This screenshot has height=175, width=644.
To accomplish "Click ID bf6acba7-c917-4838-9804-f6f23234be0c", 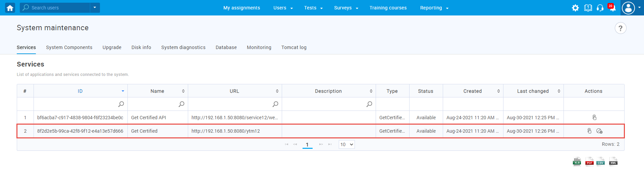I will pos(80,118).
